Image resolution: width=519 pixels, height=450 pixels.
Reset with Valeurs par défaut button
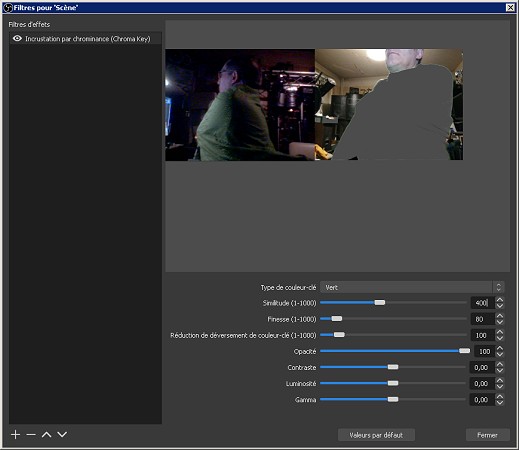pos(376,435)
